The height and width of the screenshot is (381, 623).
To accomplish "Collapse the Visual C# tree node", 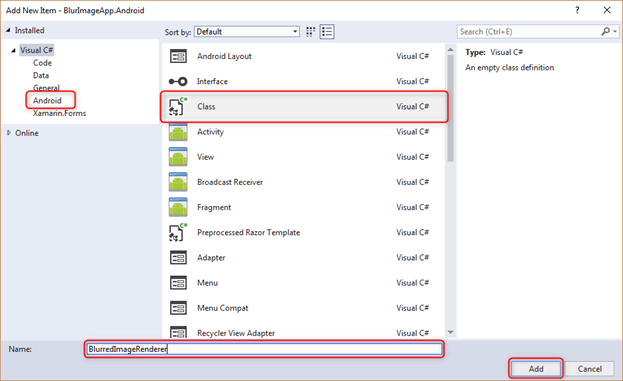I will [x=14, y=50].
